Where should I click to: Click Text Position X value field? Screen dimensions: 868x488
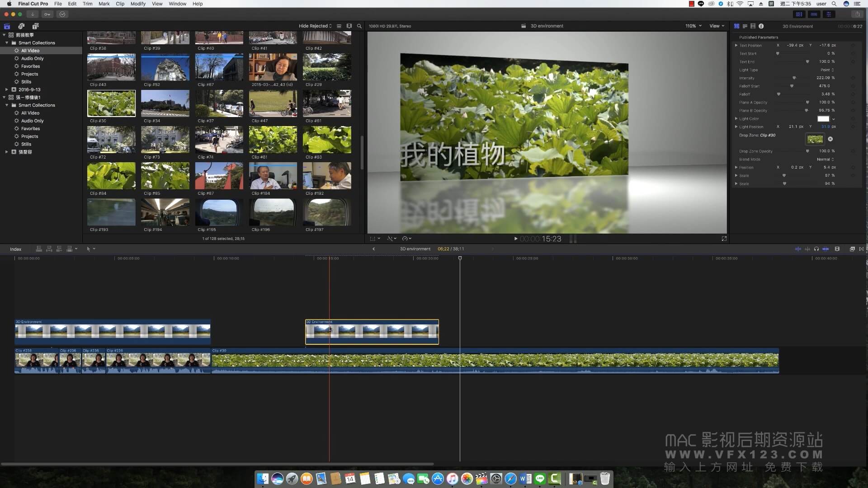795,45
